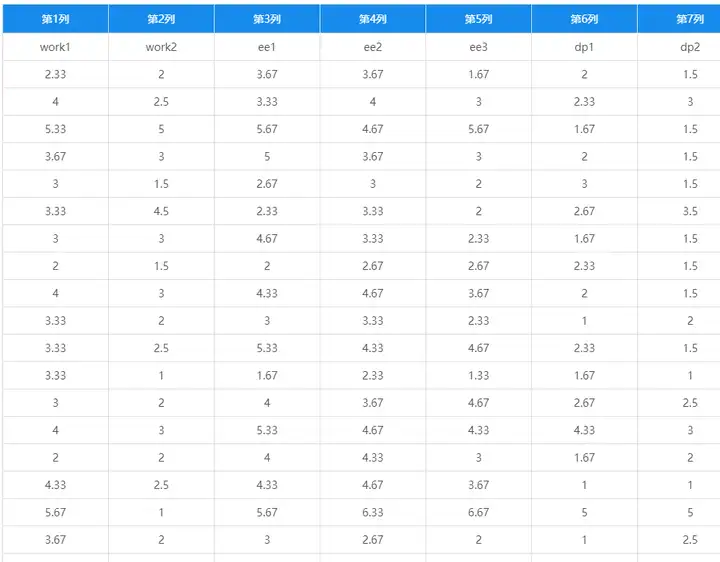Select the 6.67 value in ee3 column
Image resolution: width=720 pixels, height=562 pixels.
tap(478, 512)
